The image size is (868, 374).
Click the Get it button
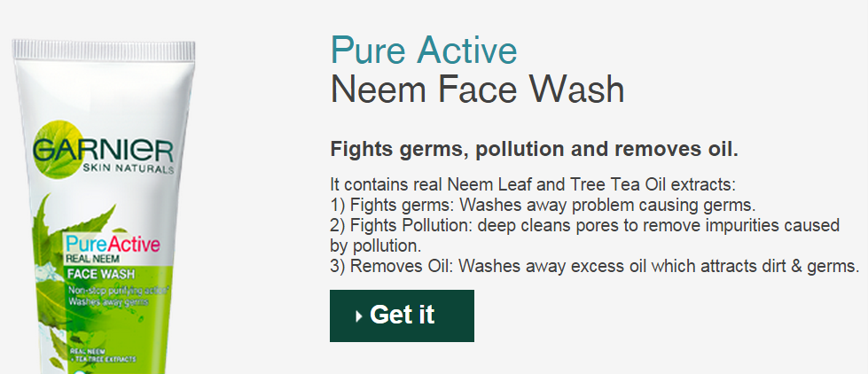(x=402, y=316)
